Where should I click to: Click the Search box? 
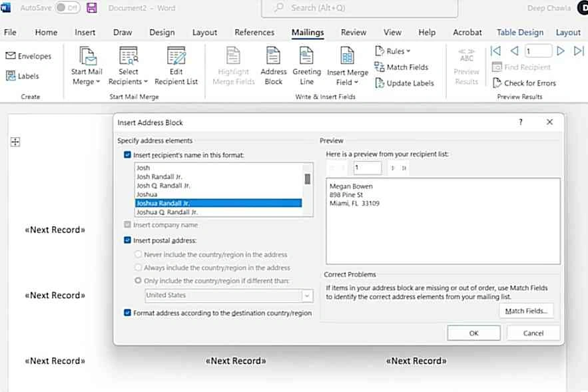359,8
